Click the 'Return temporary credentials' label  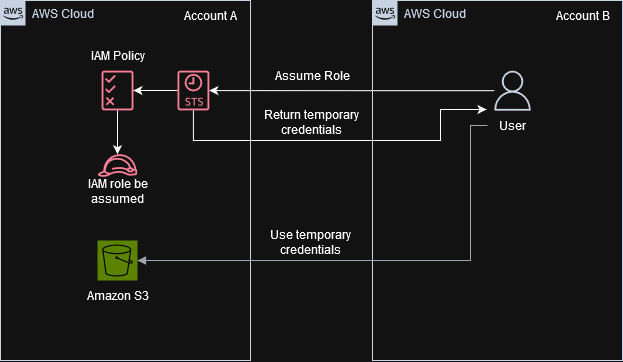point(312,122)
